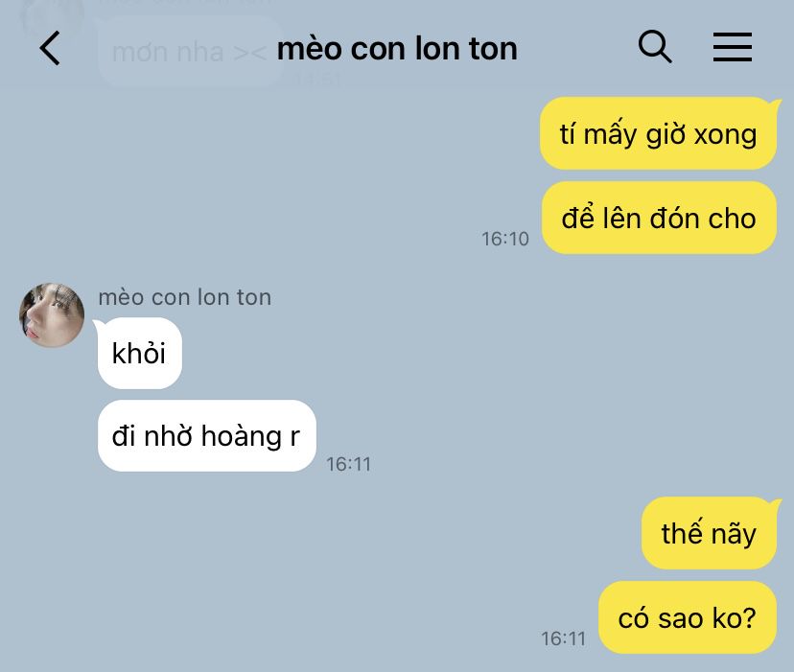This screenshot has width=794, height=672.
Task: Tap the faded 'mơn nha ><' bubble
Action: (x=189, y=52)
